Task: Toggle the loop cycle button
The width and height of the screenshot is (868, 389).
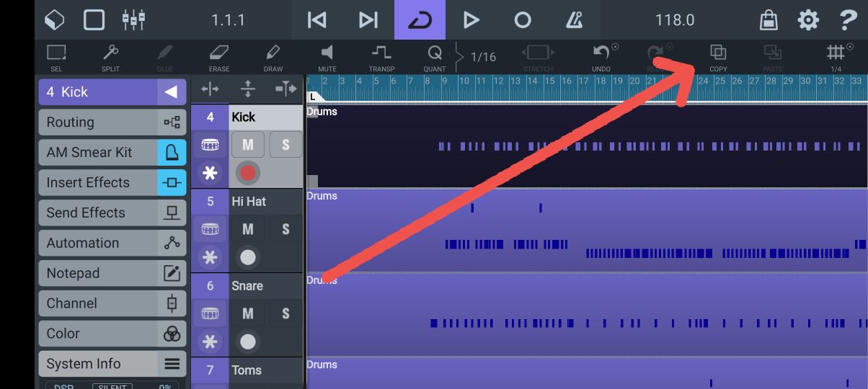Action: tap(420, 19)
